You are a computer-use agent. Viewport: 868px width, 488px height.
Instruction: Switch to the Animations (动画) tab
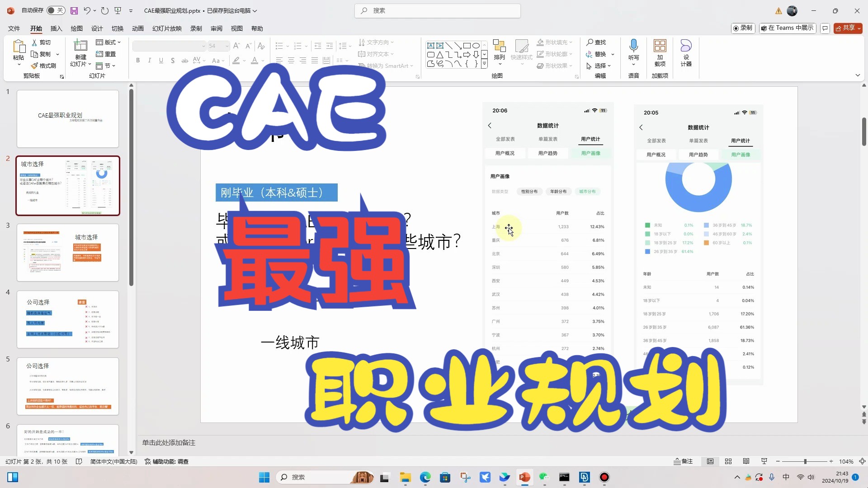click(137, 28)
